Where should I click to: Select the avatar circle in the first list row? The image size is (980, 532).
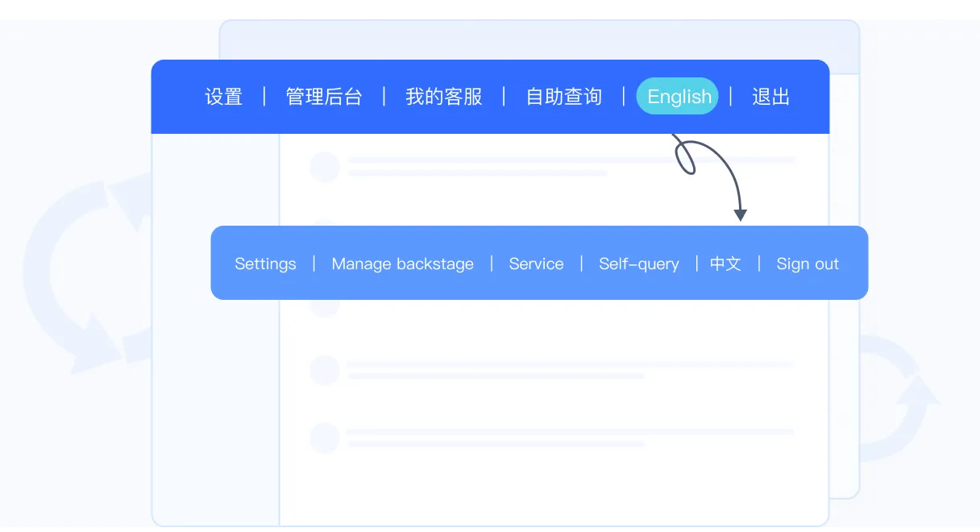click(325, 167)
